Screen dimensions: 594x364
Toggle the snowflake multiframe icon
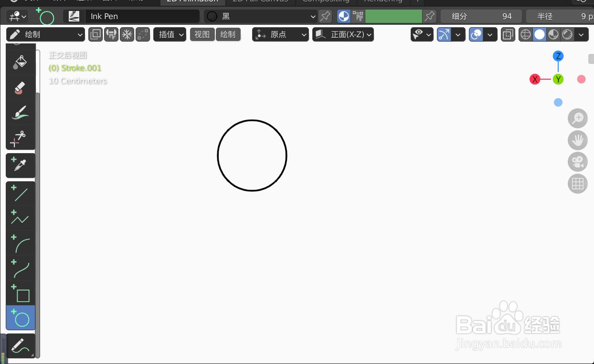(127, 34)
